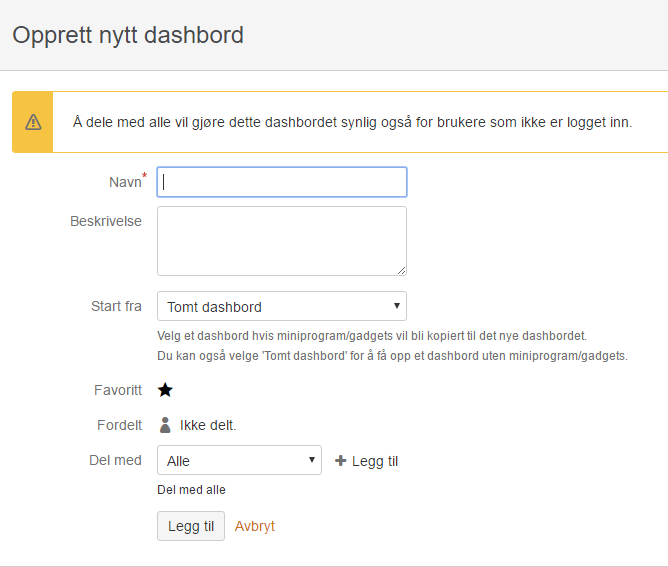This screenshot has height=567, width=668.
Task: Cancel with the Avbryt link
Action: (x=255, y=526)
